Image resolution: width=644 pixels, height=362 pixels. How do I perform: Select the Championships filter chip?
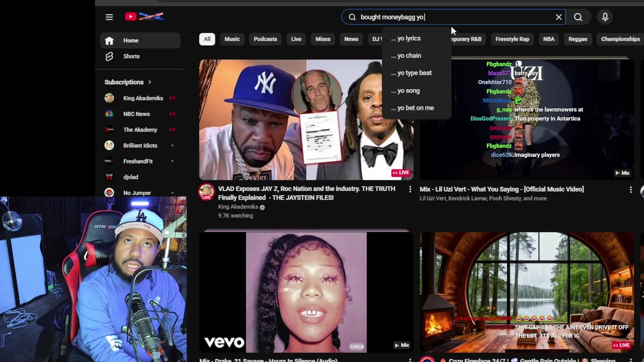pyautogui.click(x=620, y=39)
